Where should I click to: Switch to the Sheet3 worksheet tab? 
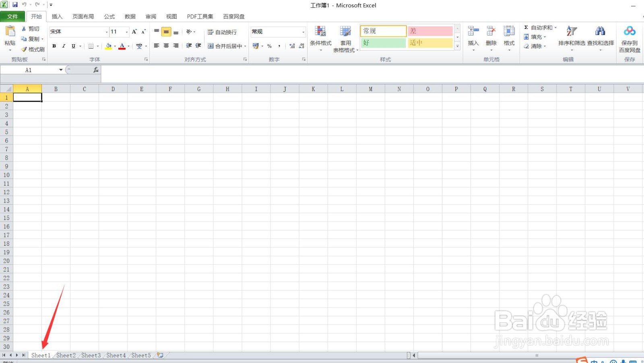coord(91,355)
